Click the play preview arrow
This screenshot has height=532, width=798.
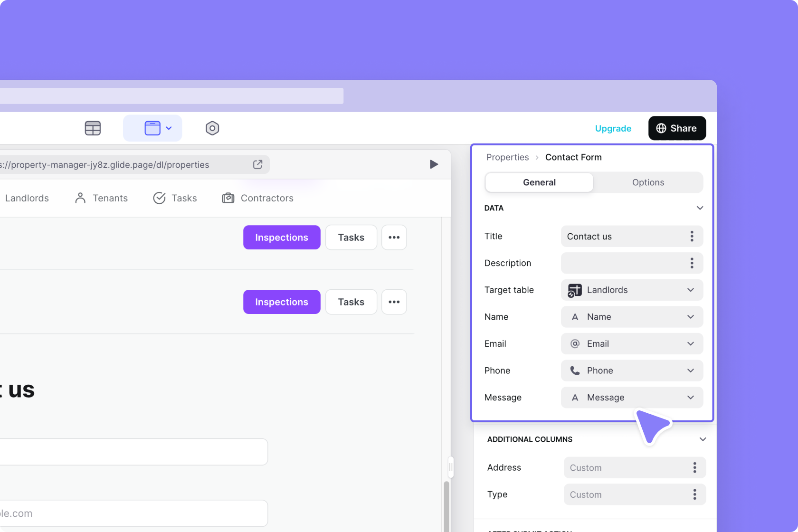click(434, 164)
